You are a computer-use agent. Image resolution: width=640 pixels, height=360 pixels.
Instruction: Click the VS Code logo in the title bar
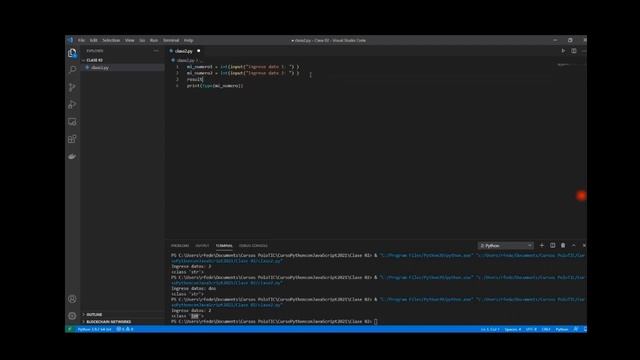(70, 40)
